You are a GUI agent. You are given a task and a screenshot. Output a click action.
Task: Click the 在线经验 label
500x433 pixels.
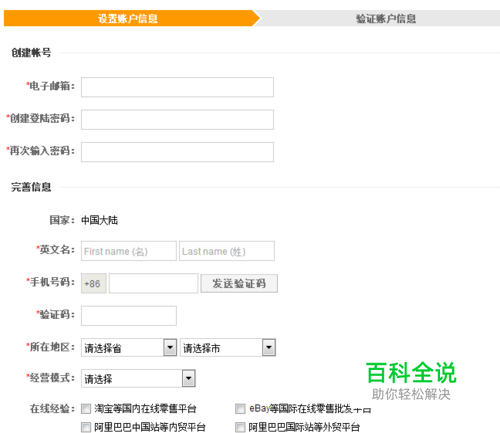[x=52, y=409]
